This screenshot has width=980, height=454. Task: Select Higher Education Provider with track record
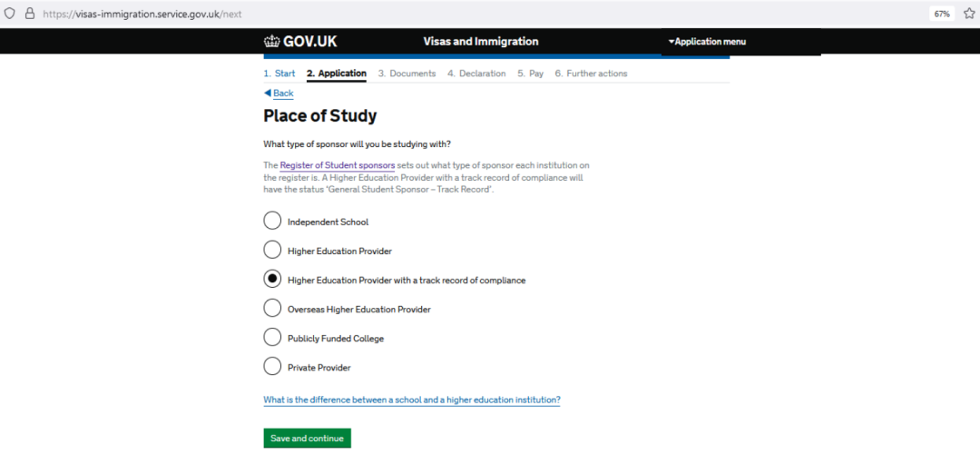click(x=272, y=280)
